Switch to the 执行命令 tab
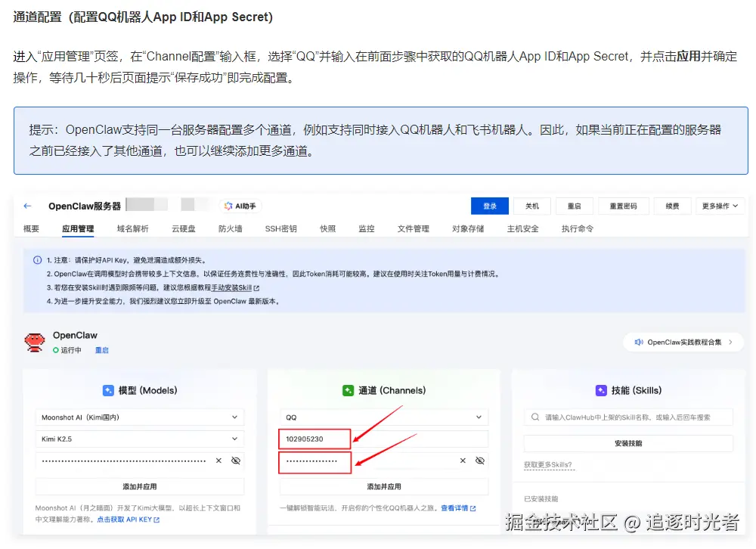The width and height of the screenshot is (756, 549). (578, 228)
